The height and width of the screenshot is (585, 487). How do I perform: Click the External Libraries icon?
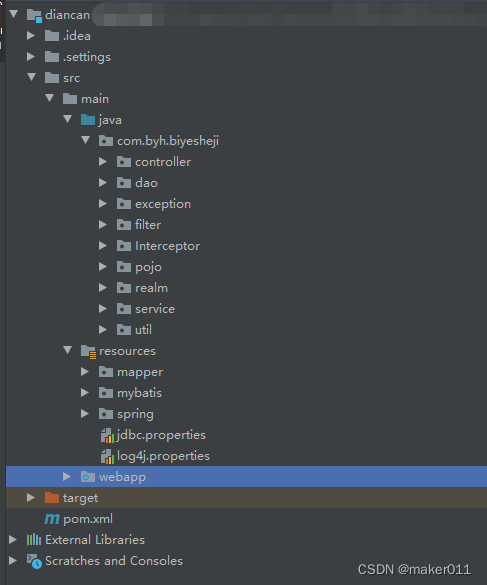[x=34, y=539]
